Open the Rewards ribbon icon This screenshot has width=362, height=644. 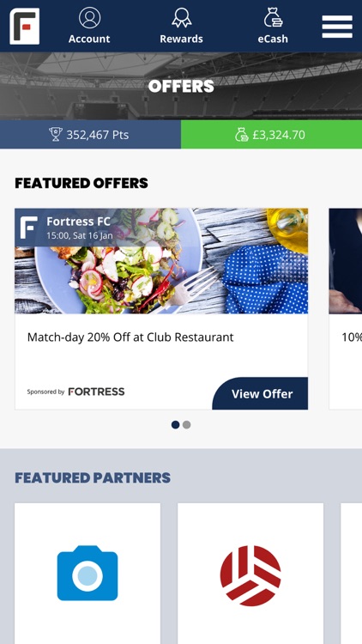(x=181, y=19)
